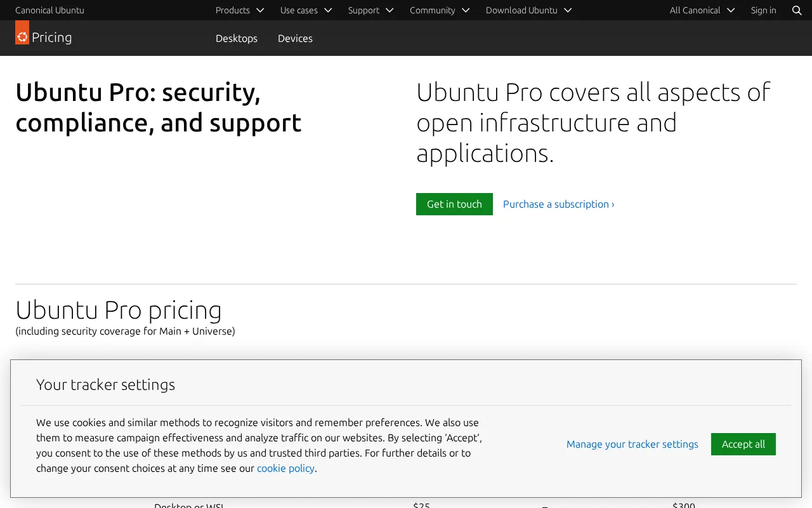Image resolution: width=812 pixels, height=508 pixels.
Task: Expand the Community dropdown
Action: pyautogui.click(x=440, y=10)
